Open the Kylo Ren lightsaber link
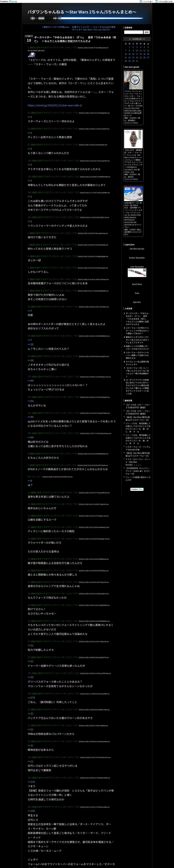The width and height of the screenshot is (174, 868). click(x=137, y=302)
